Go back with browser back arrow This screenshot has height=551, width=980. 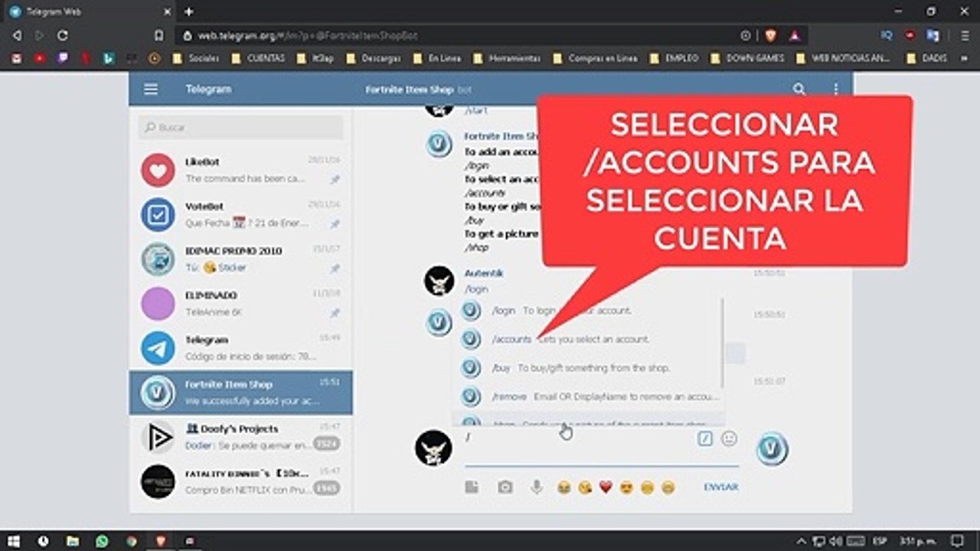coord(17,35)
